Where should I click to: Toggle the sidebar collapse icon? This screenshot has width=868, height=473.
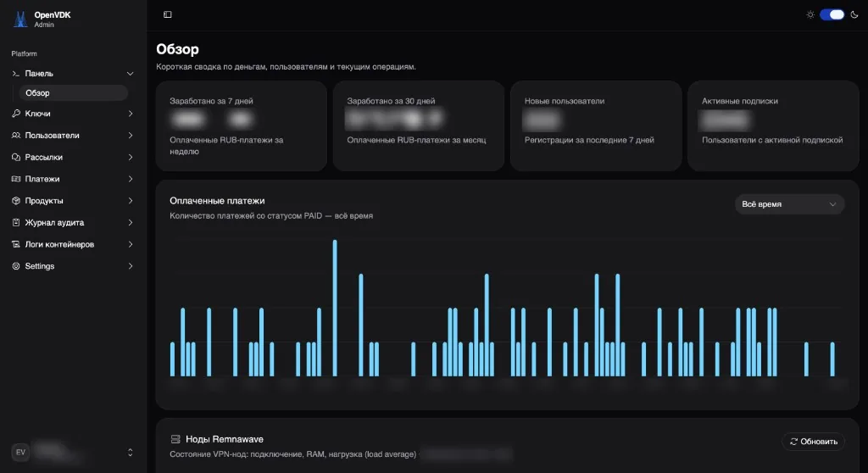click(x=168, y=14)
